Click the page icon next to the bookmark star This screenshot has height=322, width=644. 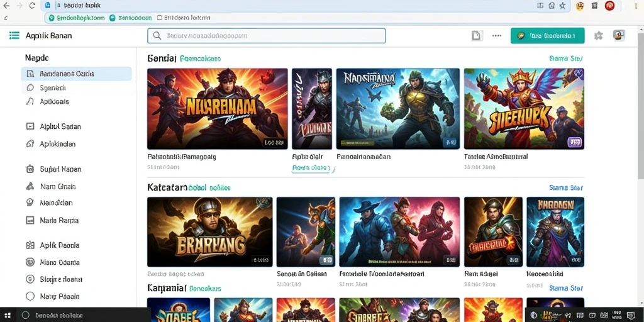tap(552, 6)
